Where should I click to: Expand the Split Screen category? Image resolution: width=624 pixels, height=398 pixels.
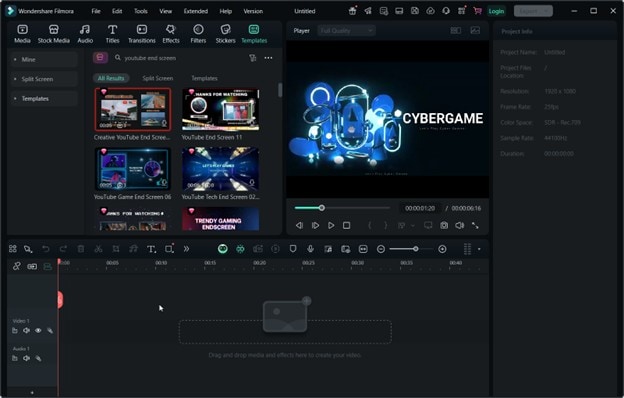[x=44, y=79]
